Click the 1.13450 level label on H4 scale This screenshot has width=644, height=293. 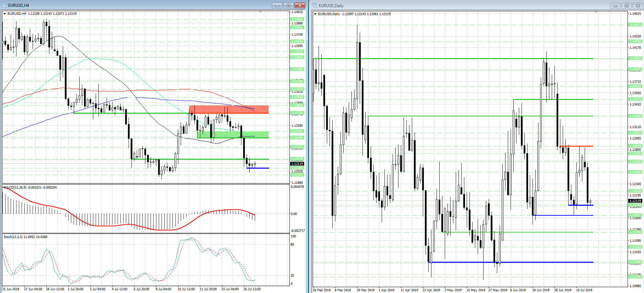(x=297, y=57)
